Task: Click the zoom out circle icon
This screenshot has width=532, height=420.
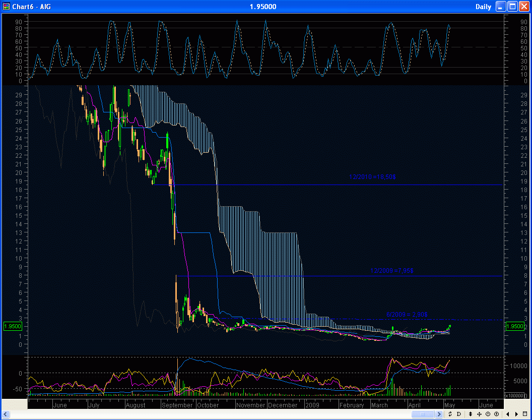Action: coord(488,414)
